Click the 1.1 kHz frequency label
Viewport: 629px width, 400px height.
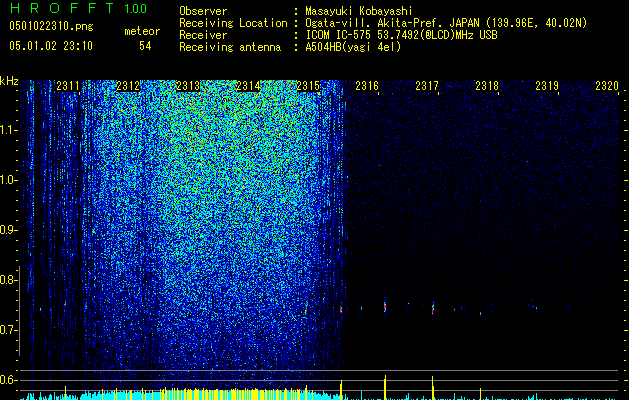(x=7, y=130)
